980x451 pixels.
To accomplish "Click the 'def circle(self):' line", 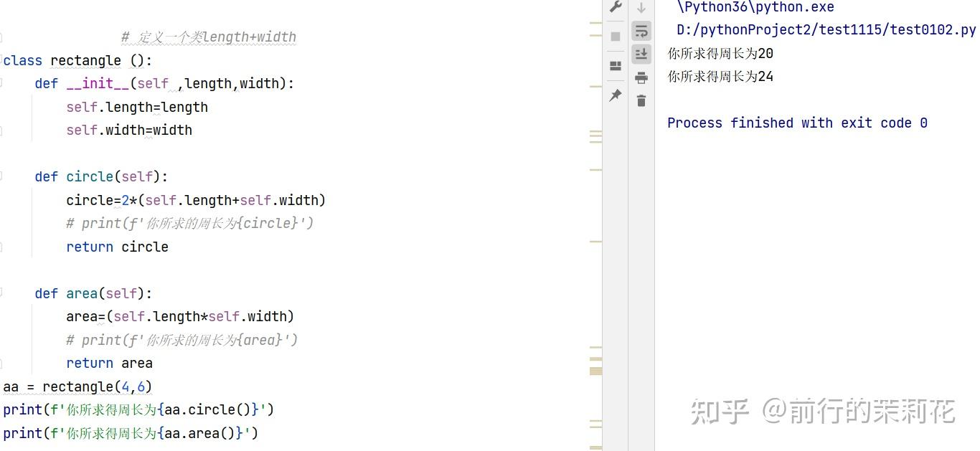I will click(x=101, y=177).
